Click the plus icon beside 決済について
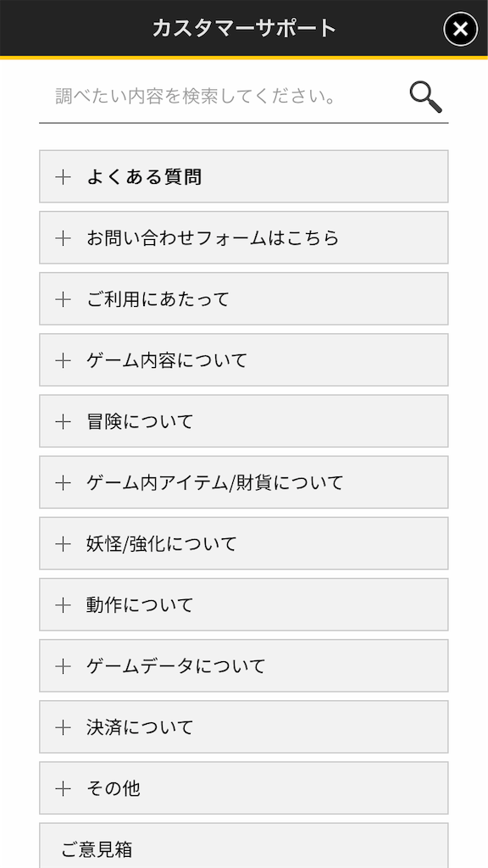Image resolution: width=488 pixels, height=868 pixels. (61, 727)
